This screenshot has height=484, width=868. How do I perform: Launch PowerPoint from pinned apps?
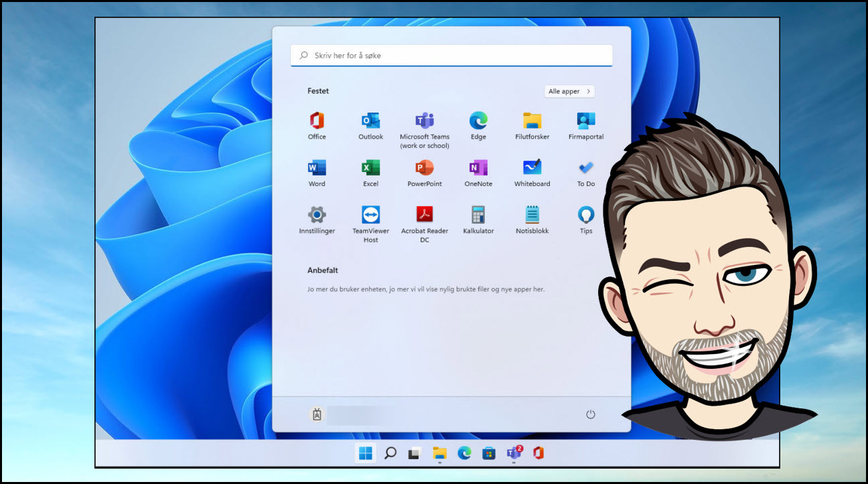425,173
